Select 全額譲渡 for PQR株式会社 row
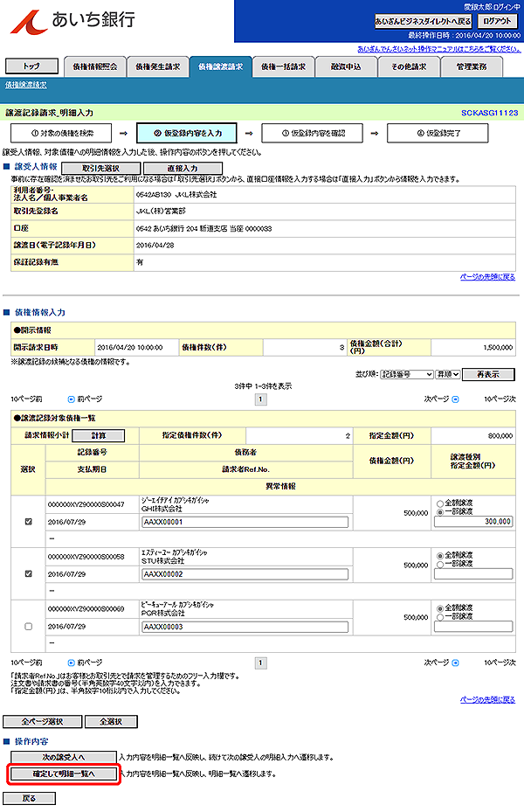The image size is (524, 812). click(x=440, y=608)
